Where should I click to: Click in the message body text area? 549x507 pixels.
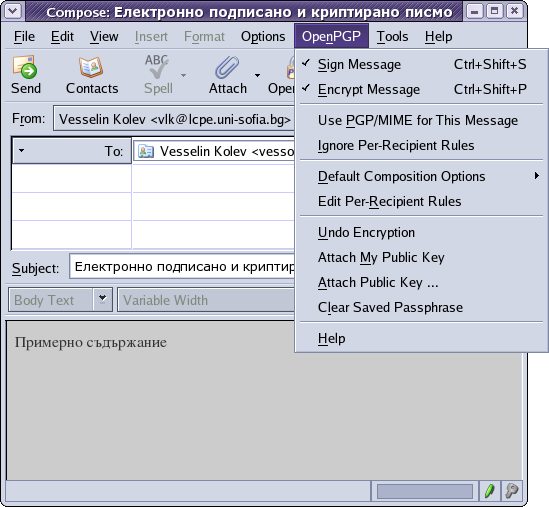[x=264, y=400]
